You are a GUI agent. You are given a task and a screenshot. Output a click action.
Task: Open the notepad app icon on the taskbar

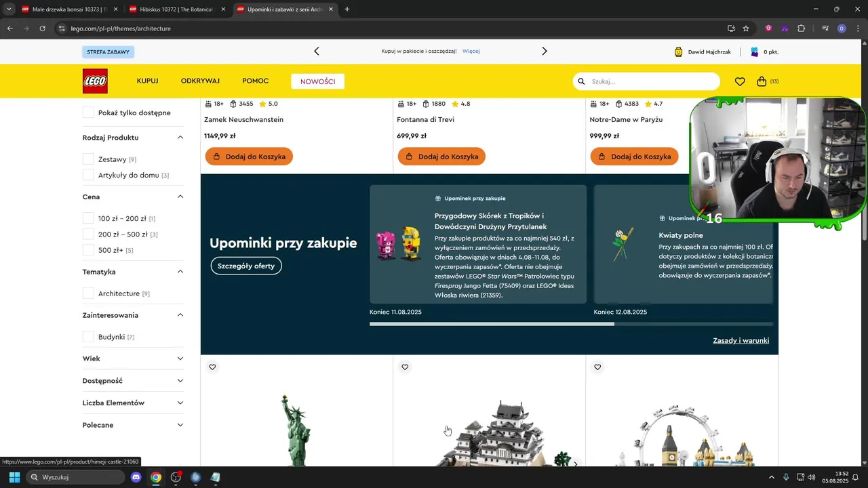[216, 477]
